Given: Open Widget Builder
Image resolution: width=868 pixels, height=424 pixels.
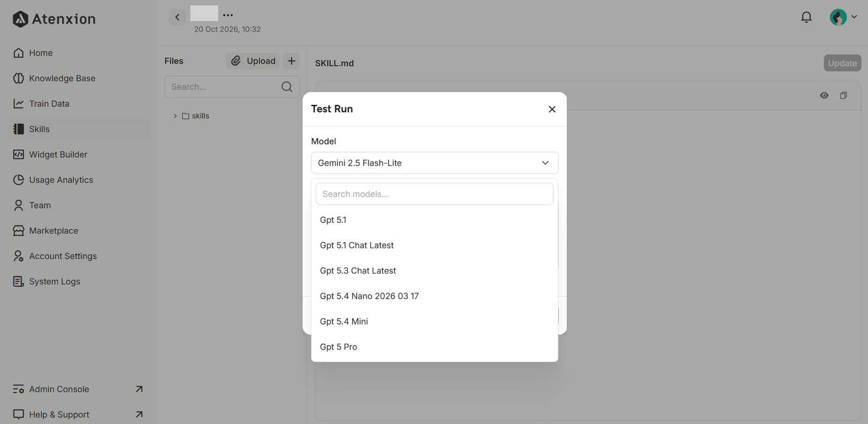Looking at the screenshot, I should 79,155.
